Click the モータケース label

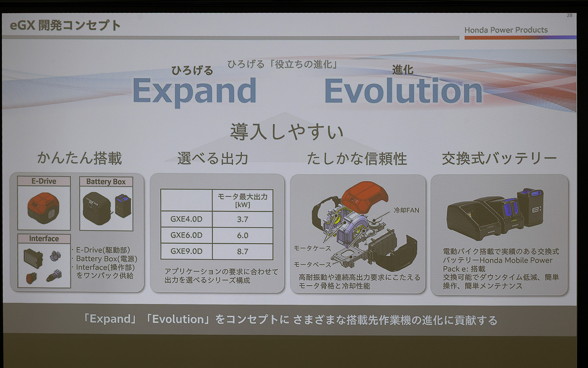312,248
